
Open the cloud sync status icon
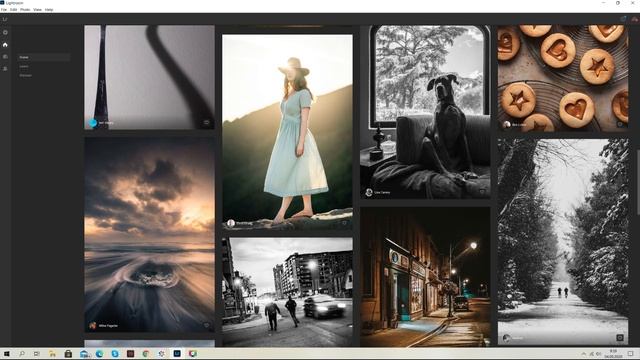point(635,19)
